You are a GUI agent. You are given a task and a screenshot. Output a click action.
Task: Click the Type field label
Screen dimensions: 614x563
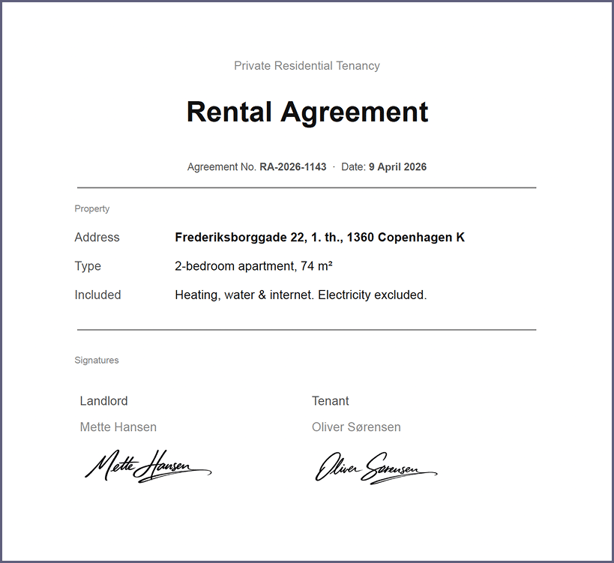click(88, 266)
